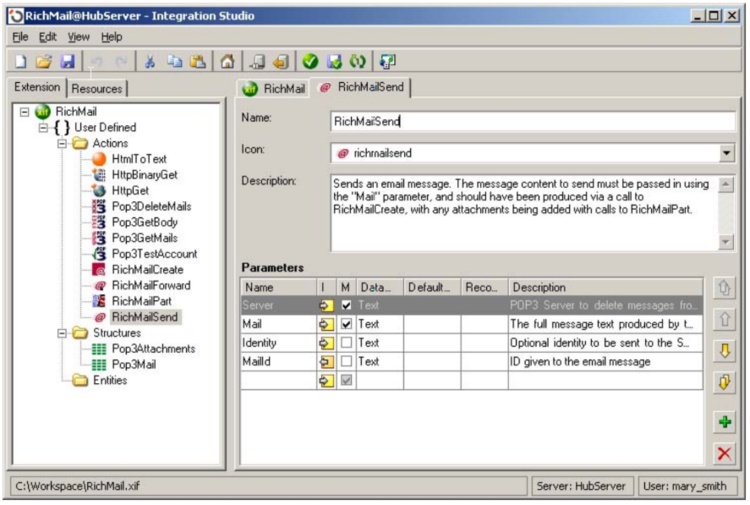Check mandatory checkbox for MailId parameter
Image resolution: width=750 pixels, height=505 pixels.
pos(345,361)
